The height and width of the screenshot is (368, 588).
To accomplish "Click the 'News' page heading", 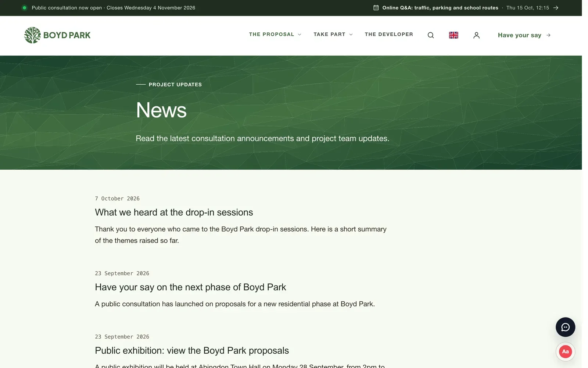I will [x=161, y=110].
